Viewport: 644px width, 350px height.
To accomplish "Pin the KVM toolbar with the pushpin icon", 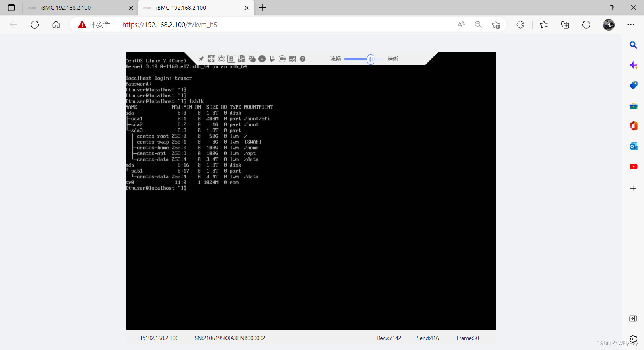I will 201,59.
